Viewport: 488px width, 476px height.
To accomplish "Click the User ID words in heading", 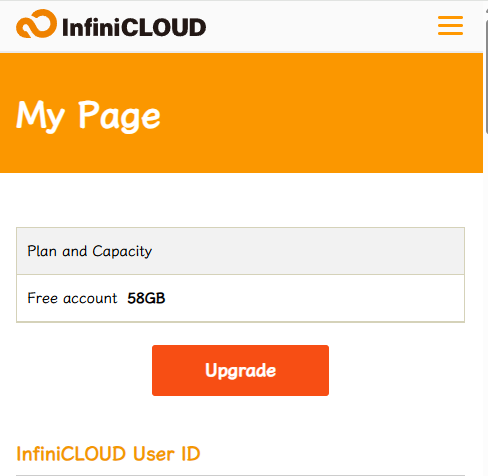I will tap(166, 454).
